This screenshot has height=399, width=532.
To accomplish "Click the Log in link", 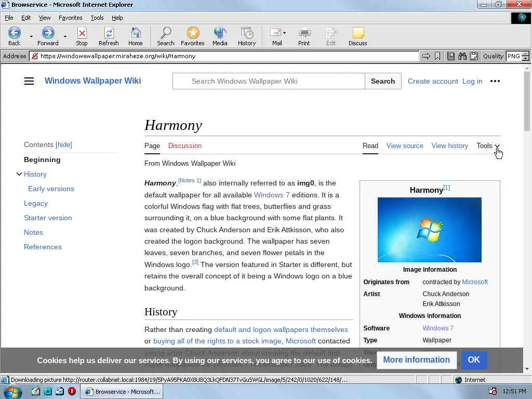I will [472, 81].
